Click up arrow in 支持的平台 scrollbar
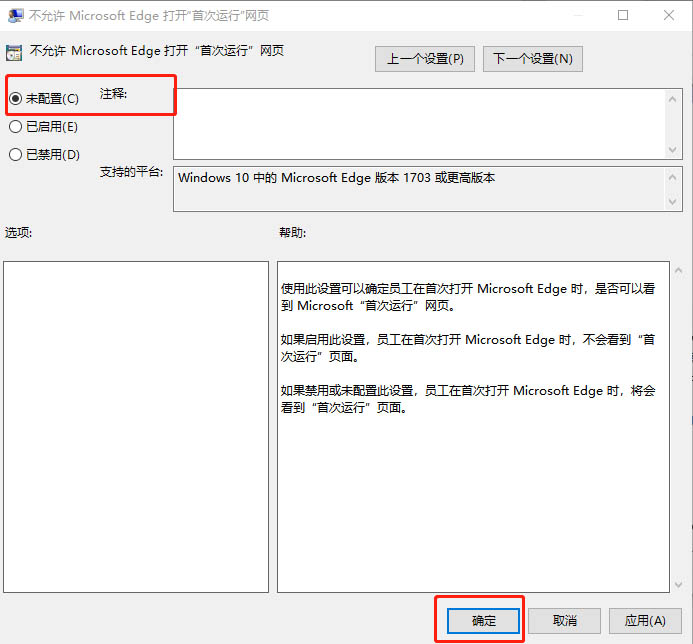The image size is (693, 644). coord(673,175)
